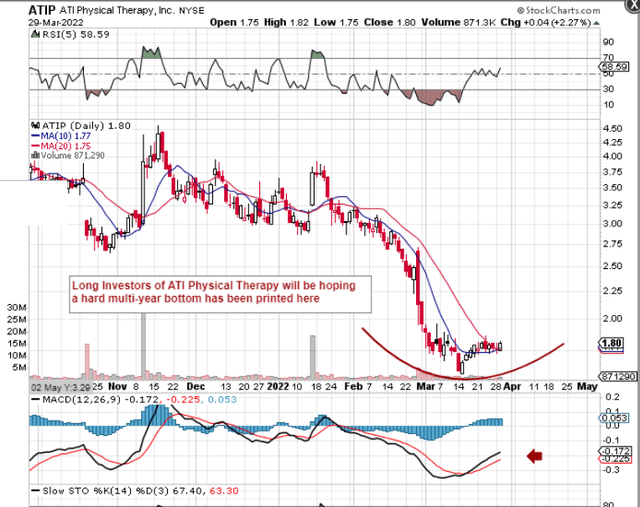Click the ATIP ticker symbol heading
Image resolution: width=640 pixels, height=507 pixels.
coord(42,9)
